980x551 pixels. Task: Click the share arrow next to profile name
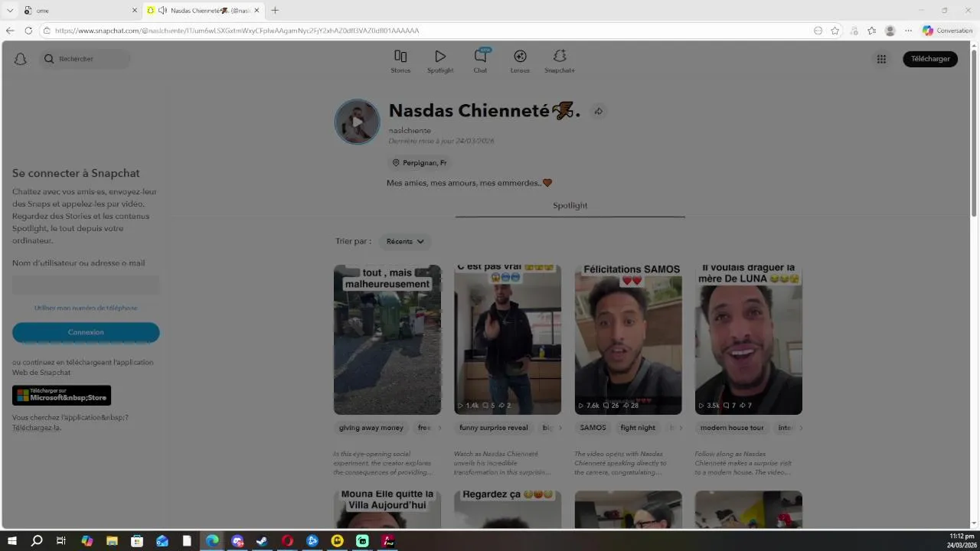coord(599,111)
